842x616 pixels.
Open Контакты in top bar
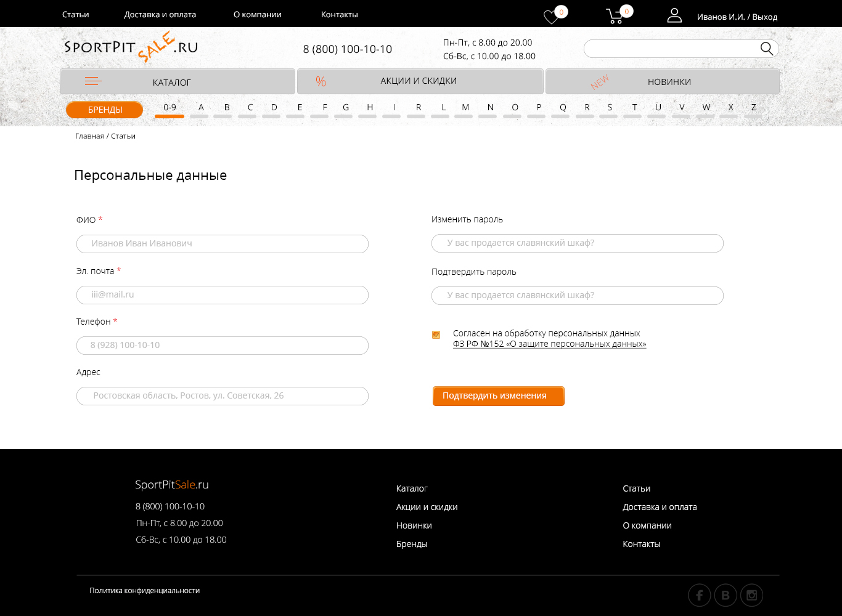[340, 14]
